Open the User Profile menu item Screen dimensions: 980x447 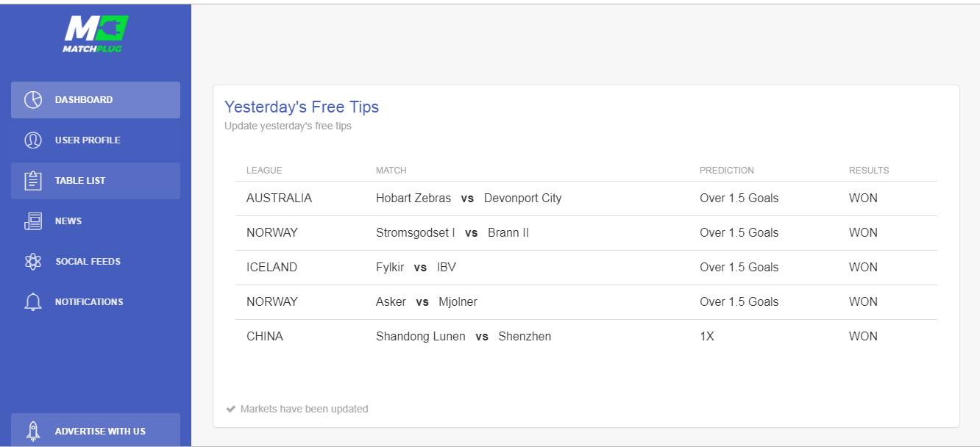(x=96, y=140)
